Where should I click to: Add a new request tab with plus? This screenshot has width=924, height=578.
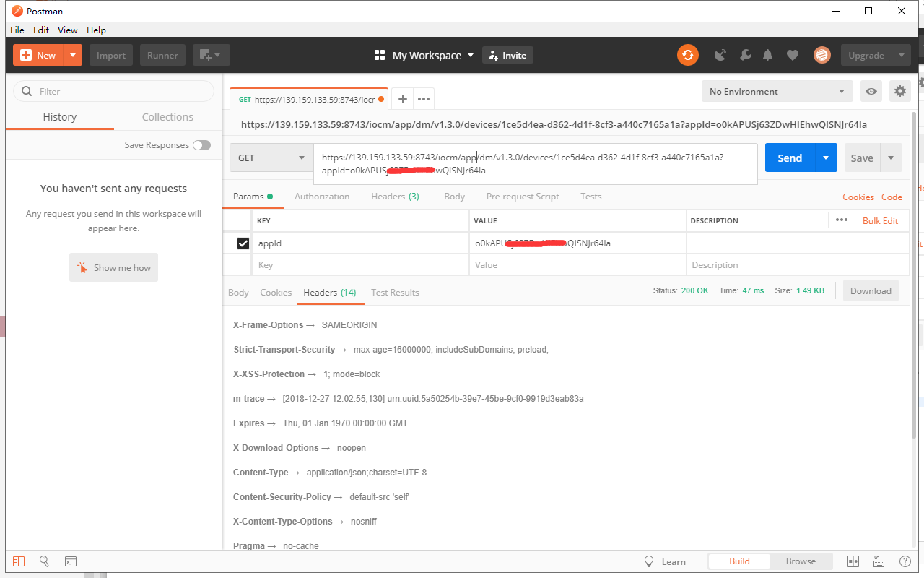403,99
